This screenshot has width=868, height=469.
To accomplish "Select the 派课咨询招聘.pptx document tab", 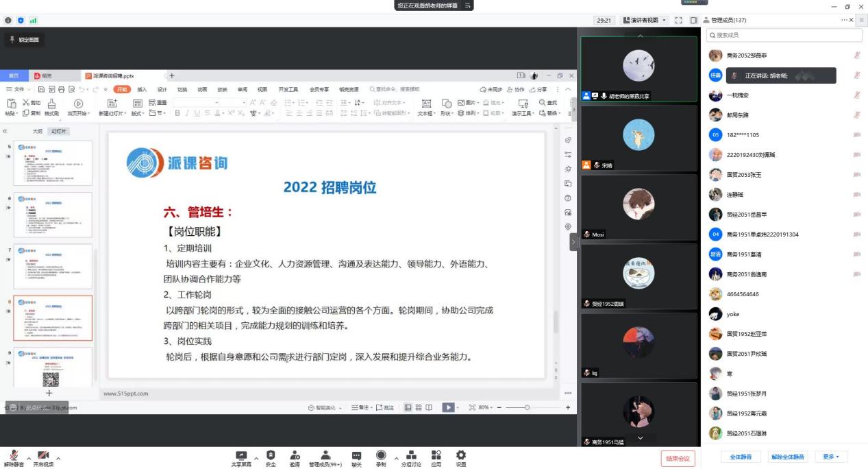I will 113,75.
